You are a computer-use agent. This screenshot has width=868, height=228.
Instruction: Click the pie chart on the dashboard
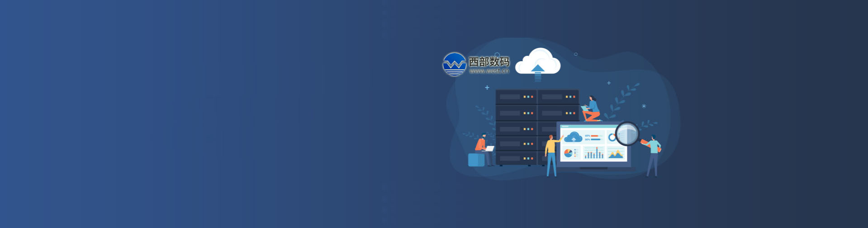(568, 153)
